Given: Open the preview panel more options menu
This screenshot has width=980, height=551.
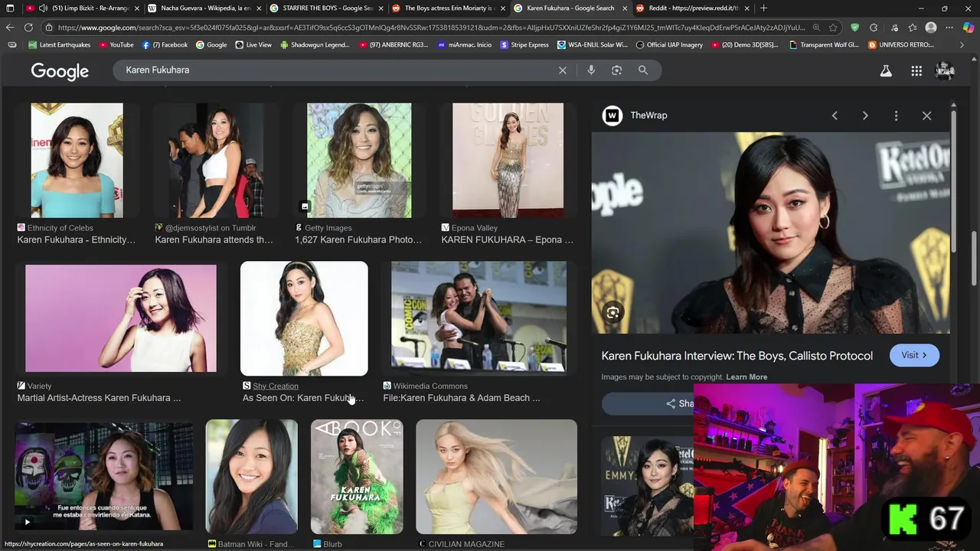Looking at the screenshot, I should click(896, 116).
